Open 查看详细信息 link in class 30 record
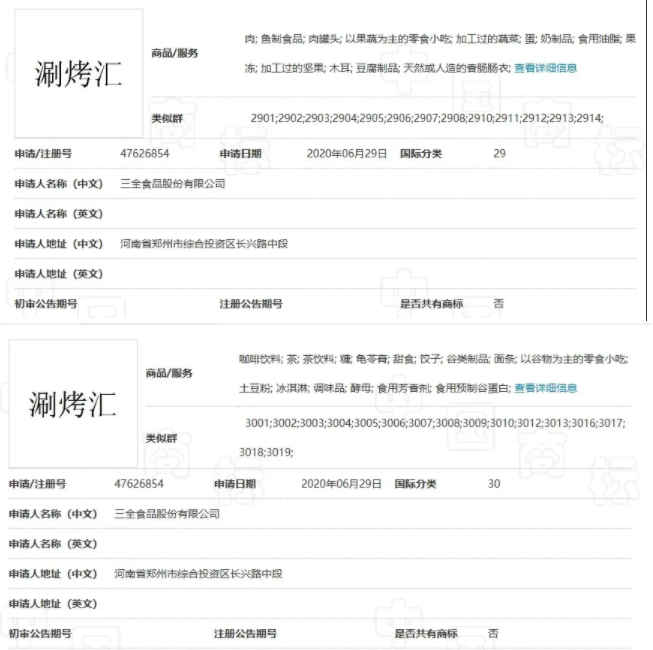The width and height of the screenshot is (653, 650). tap(545, 388)
